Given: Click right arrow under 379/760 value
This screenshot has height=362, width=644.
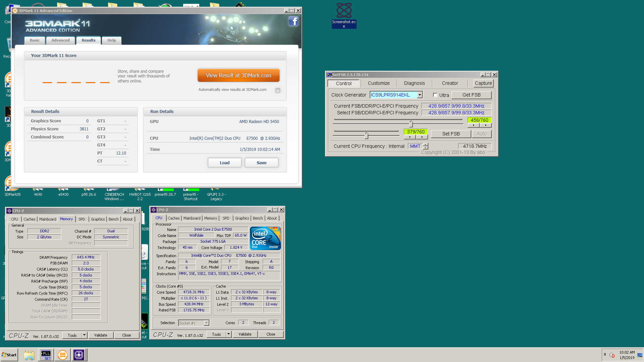Looking at the screenshot, I should click(x=422, y=137).
